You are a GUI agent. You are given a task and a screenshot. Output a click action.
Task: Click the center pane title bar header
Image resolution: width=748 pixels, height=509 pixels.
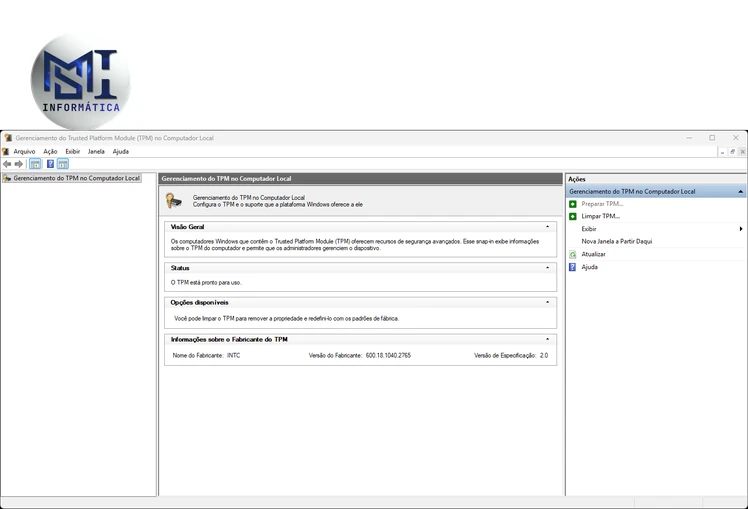click(x=361, y=179)
